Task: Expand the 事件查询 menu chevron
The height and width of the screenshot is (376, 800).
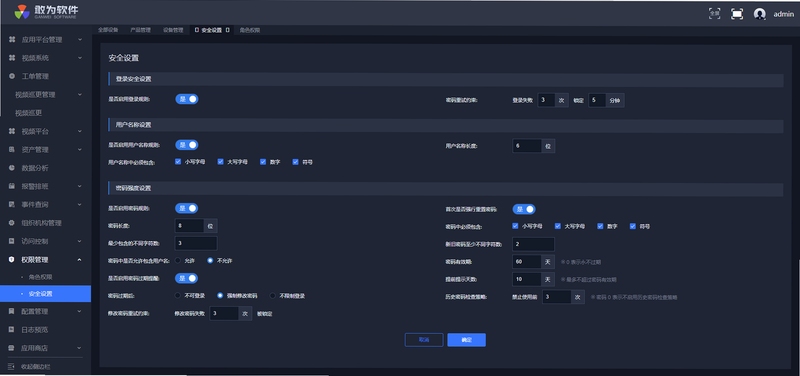Action: [x=80, y=205]
